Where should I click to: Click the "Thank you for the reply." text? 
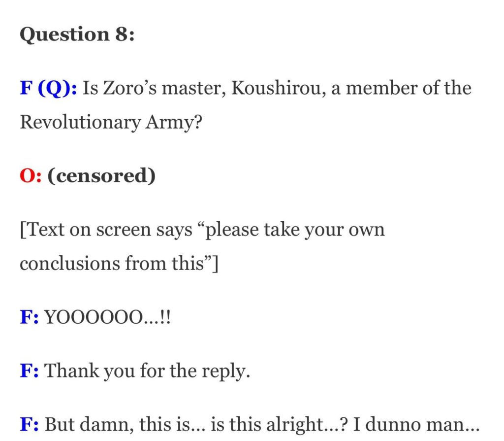point(147,371)
